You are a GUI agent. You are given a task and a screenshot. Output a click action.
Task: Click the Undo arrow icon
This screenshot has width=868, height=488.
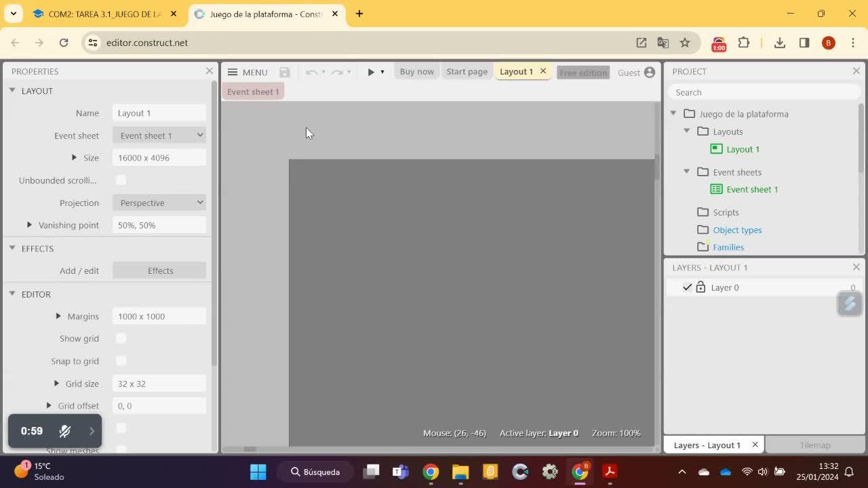[311, 72]
